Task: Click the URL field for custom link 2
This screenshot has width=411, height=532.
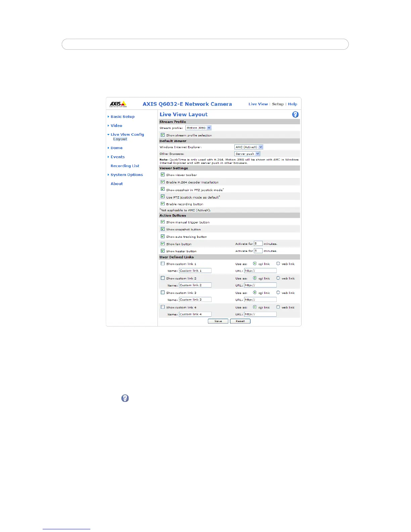Action: [260, 285]
